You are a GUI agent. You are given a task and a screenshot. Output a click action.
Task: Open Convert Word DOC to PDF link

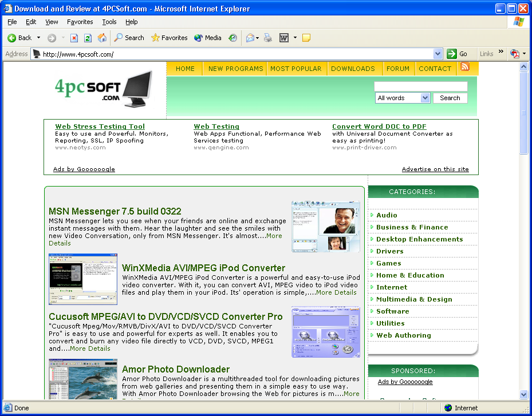379,126
